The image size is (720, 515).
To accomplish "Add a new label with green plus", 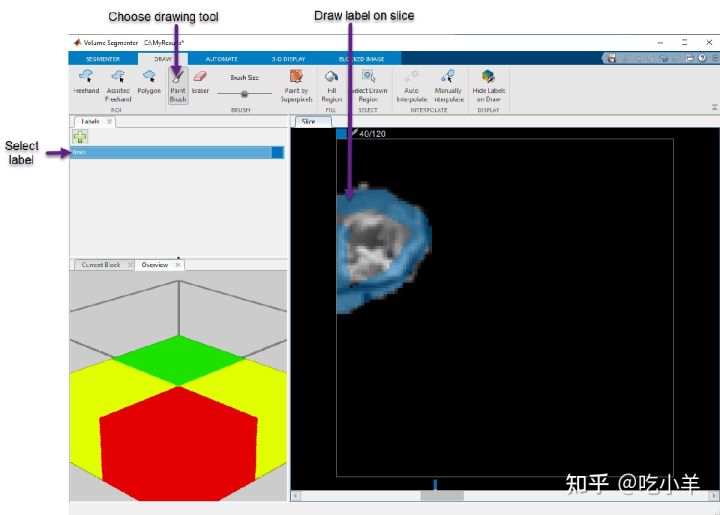I will [x=79, y=136].
